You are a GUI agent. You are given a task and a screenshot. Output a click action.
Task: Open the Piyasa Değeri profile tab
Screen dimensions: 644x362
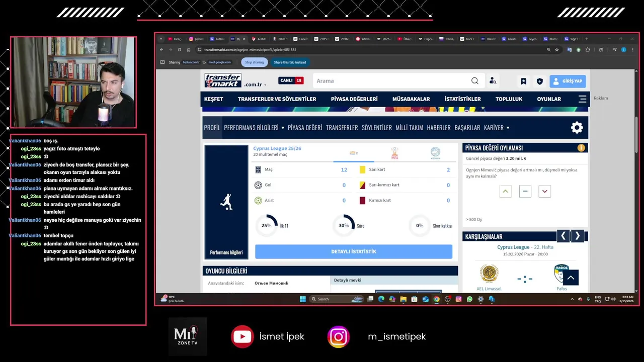305,128
